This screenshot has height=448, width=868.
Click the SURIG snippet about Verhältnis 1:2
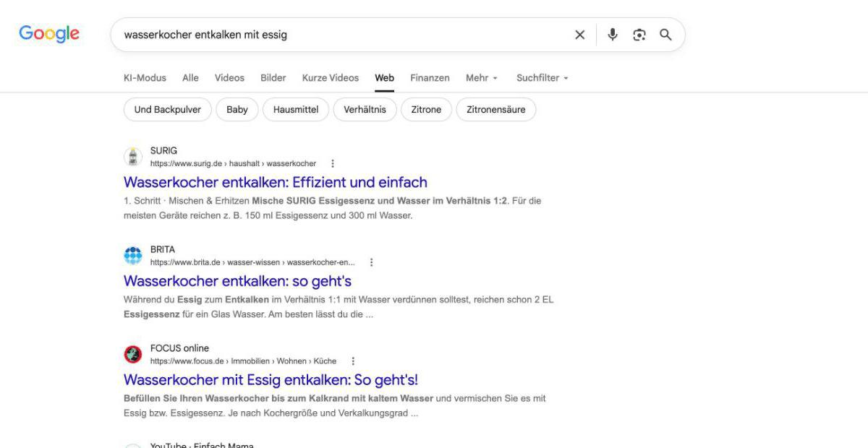[x=333, y=208]
